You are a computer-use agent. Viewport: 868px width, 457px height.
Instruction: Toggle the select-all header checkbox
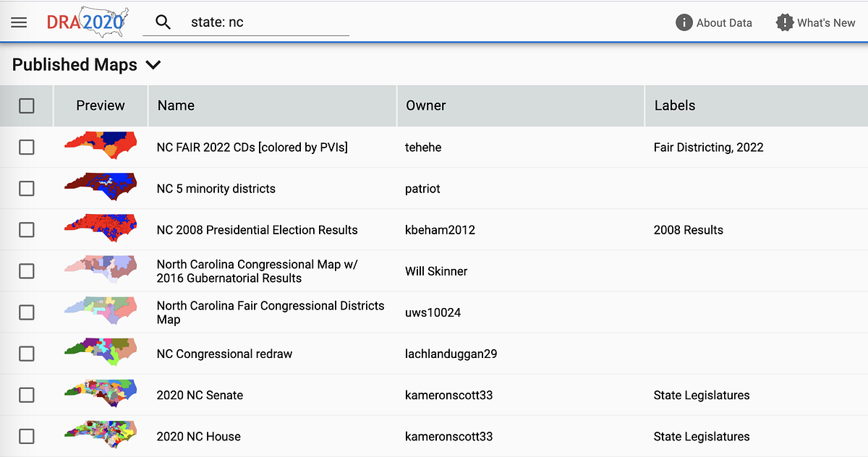(x=27, y=106)
